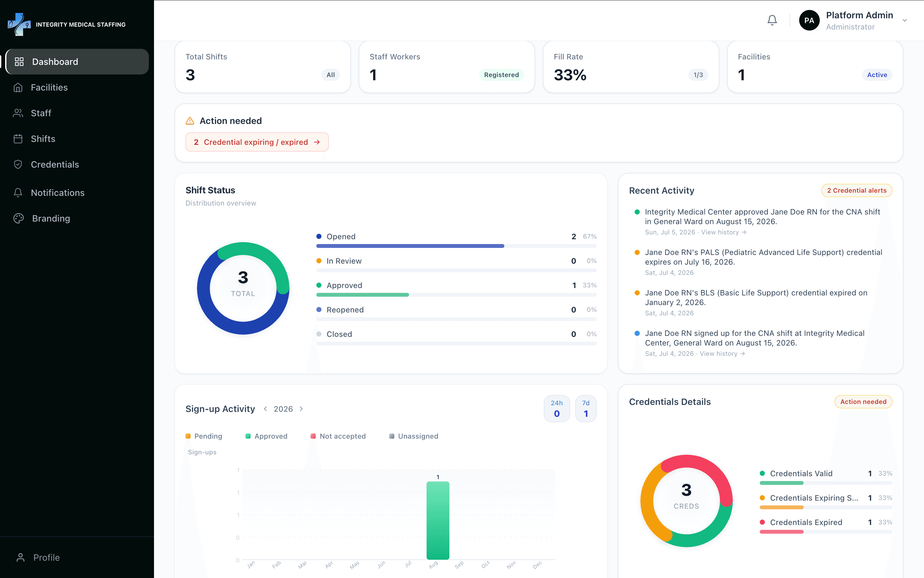Click the 24h sign-up counter
This screenshot has height=578, width=924.
coord(557,409)
